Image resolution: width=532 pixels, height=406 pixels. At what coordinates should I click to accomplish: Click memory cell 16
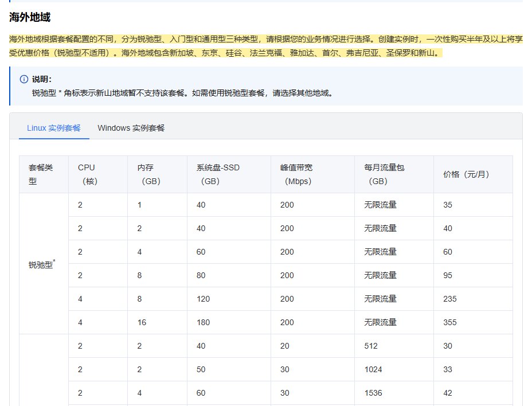click(158, 322)
